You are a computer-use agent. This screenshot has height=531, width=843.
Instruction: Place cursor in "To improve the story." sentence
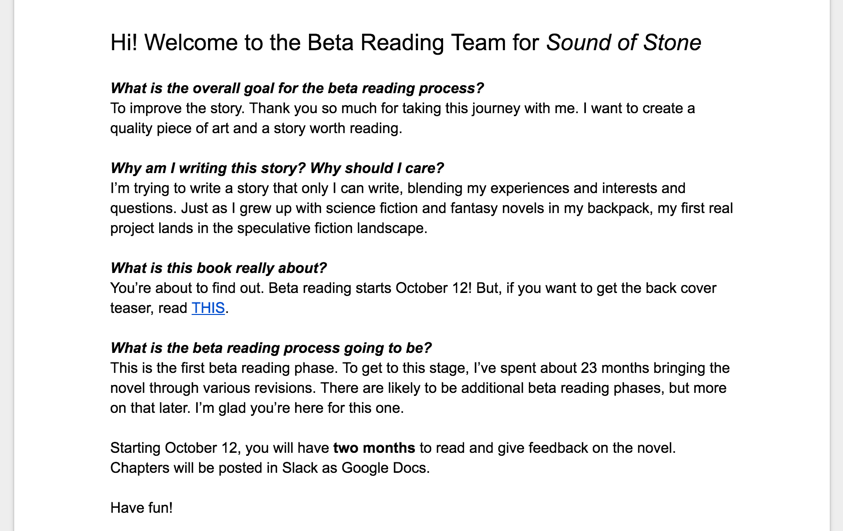click(182, 108)
